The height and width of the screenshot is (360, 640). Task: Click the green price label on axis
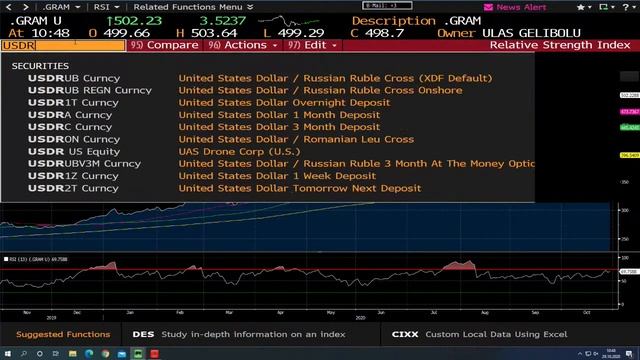(x=629, y=127)
